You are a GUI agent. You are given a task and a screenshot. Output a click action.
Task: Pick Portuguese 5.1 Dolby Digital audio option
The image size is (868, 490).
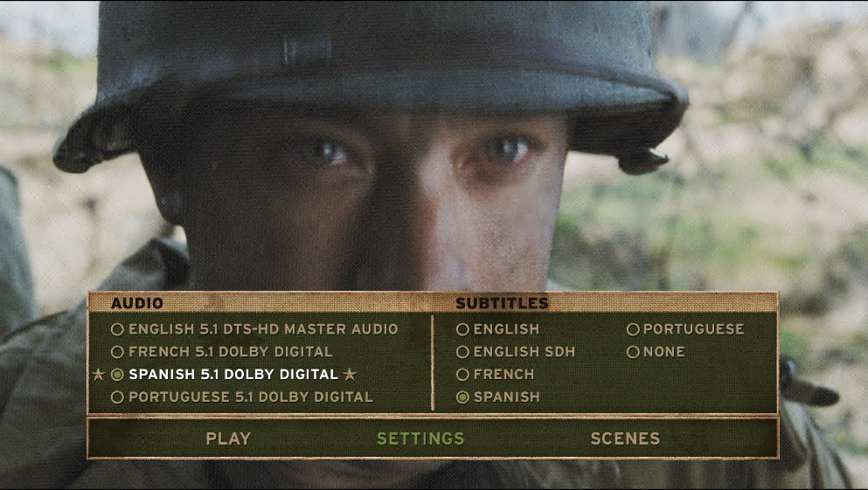pos(117,397)
